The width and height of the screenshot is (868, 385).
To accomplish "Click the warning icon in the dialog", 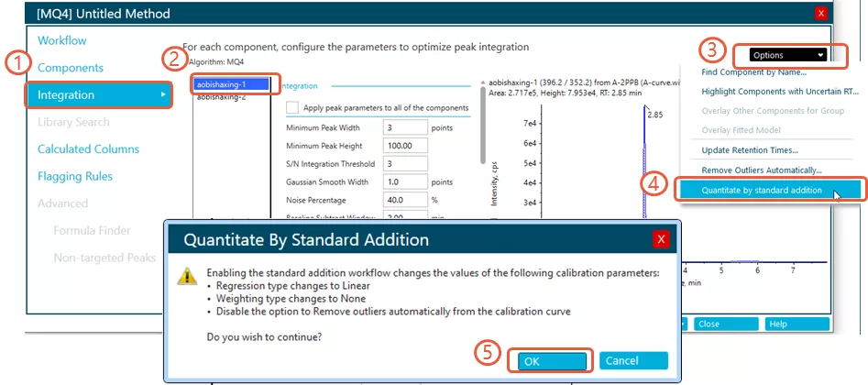I will (x=187, y=276).
